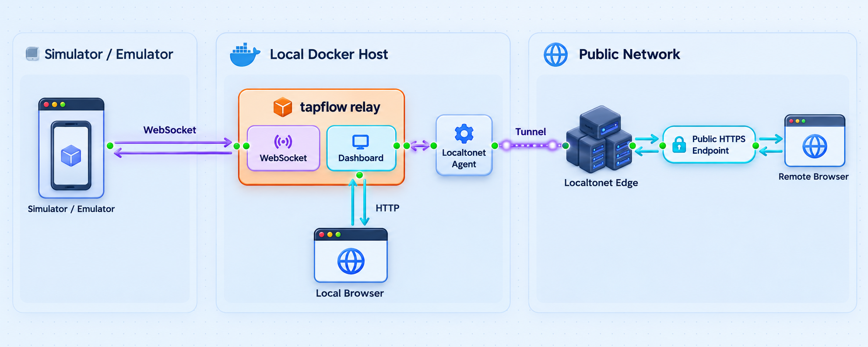The image size is (868, 347).
Task: Click the padlock icon in HTTPS Endpoint
Action: (x=679, y=144)
